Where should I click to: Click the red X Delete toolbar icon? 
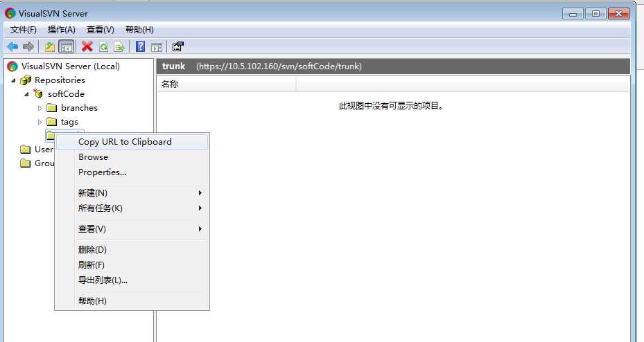tap(87, 46)
